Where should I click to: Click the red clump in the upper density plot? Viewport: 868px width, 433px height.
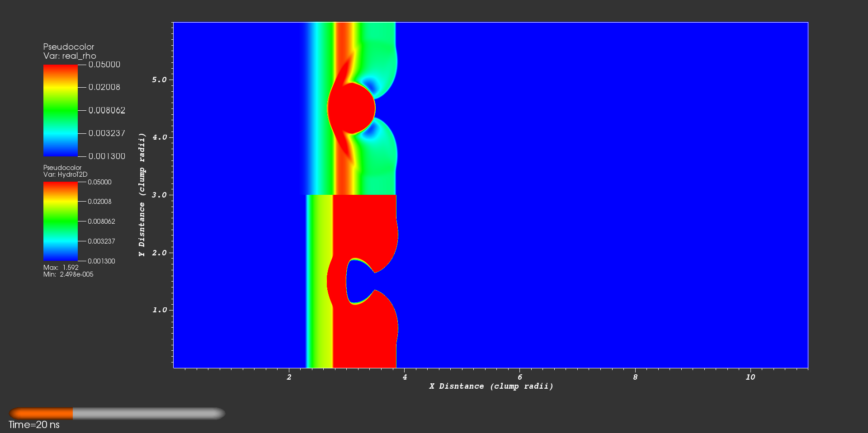tap(351, 108)
